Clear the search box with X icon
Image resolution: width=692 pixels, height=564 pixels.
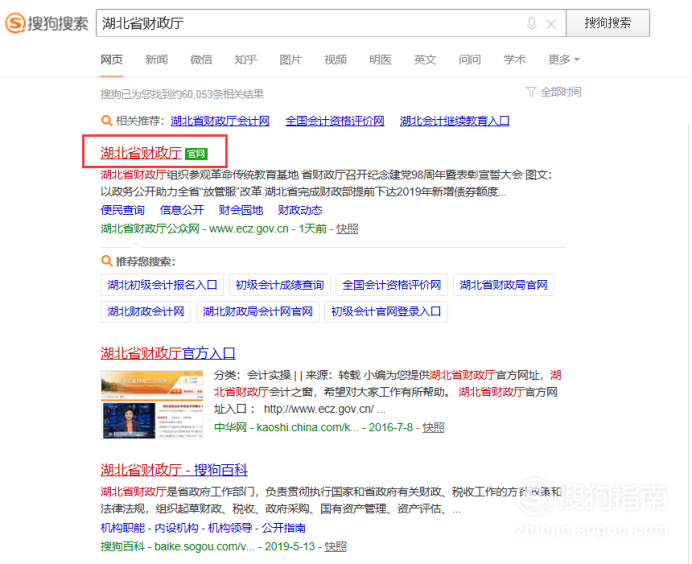pos(551,24)
